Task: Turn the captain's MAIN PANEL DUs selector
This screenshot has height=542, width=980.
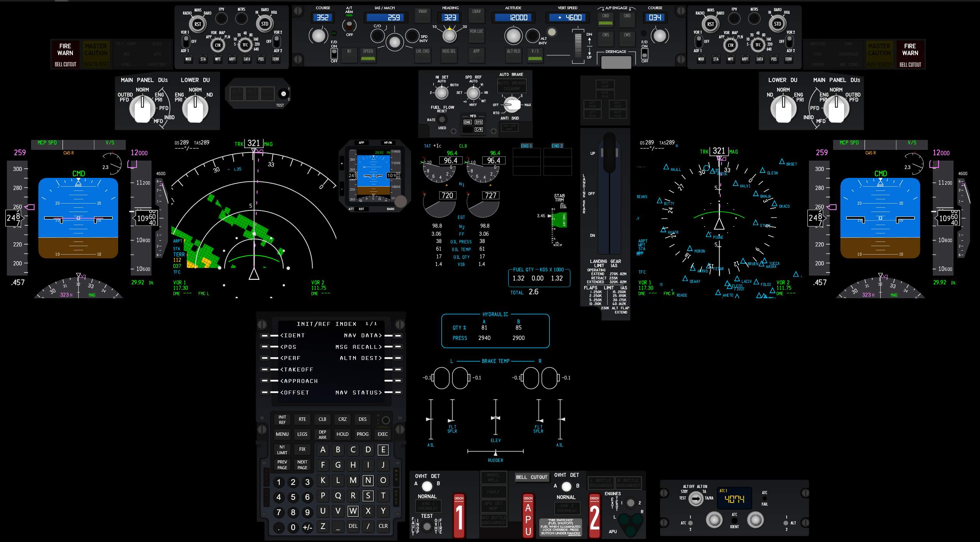Action: [142, 108]
